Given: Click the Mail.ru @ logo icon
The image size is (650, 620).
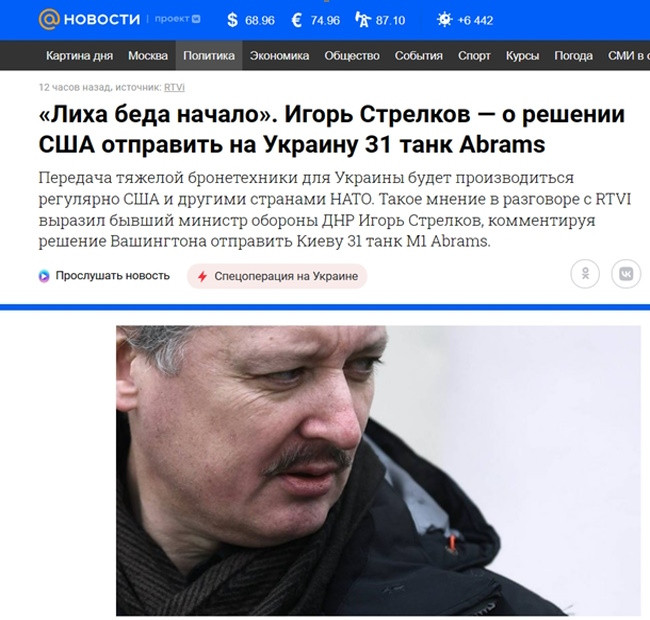Looking at the screenshot, I should [x=49, y=19].
